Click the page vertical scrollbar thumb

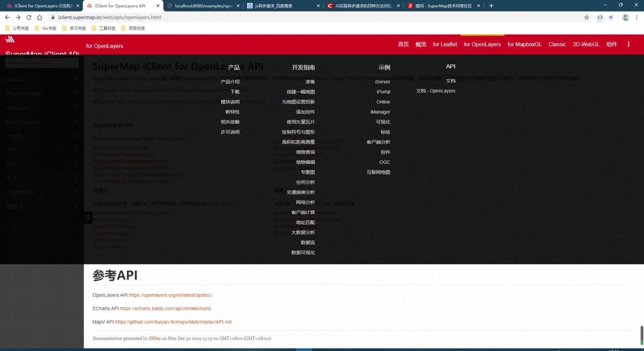641,335
